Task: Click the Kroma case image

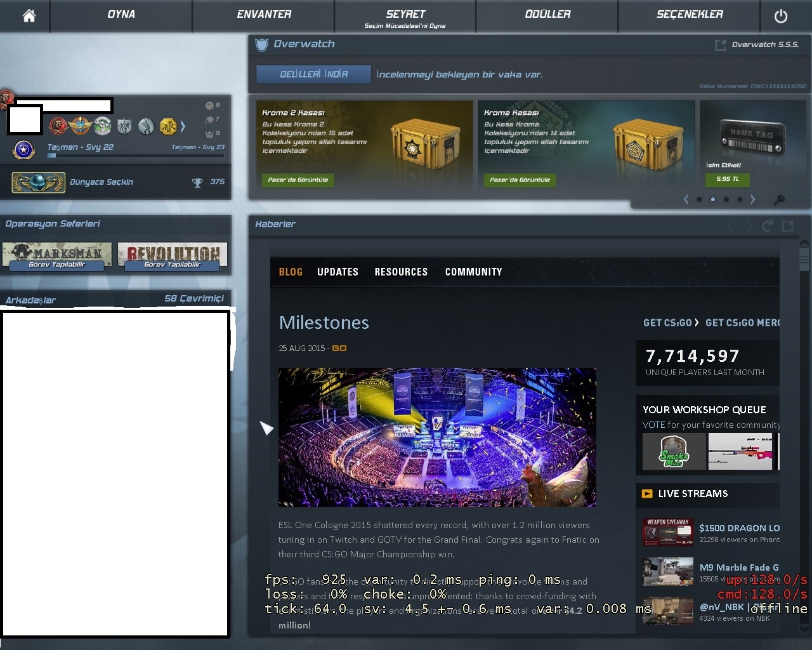Action: click(648, 144)
